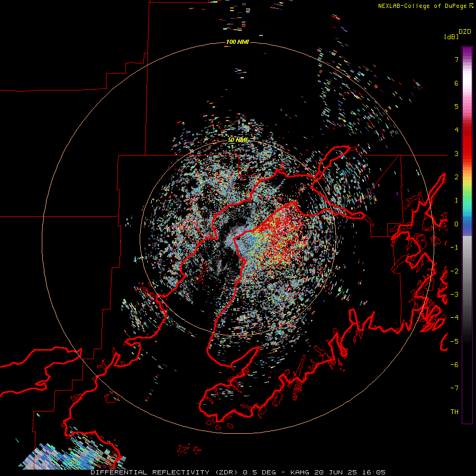Click the TH threshold label on the legend
Image resolution: width=476 pixels, height=476 pixels.
click(454, 412)
